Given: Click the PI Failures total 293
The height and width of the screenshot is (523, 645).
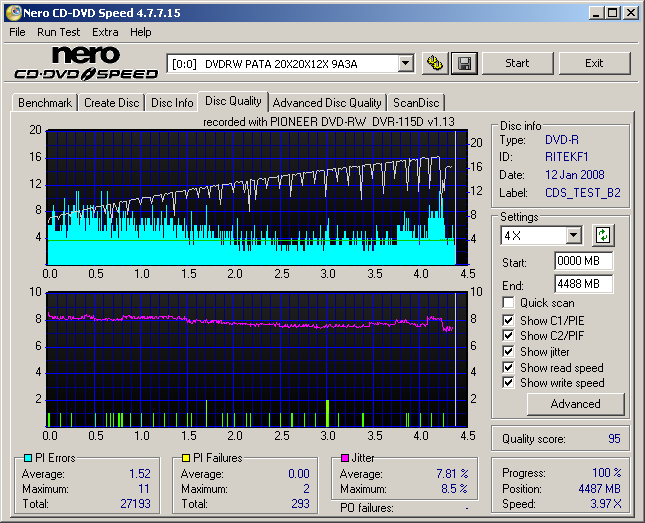Looking at the screenshot, I should [x=300, y=504].
